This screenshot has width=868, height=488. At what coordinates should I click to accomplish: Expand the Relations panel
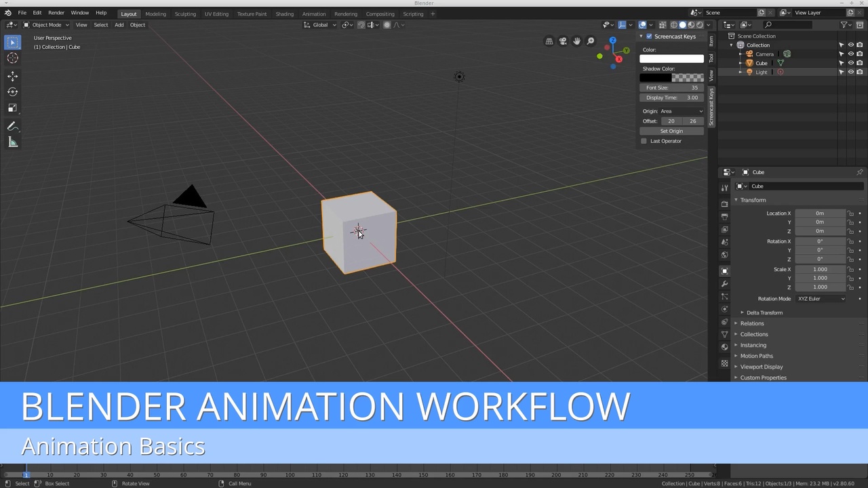(752, 323)
